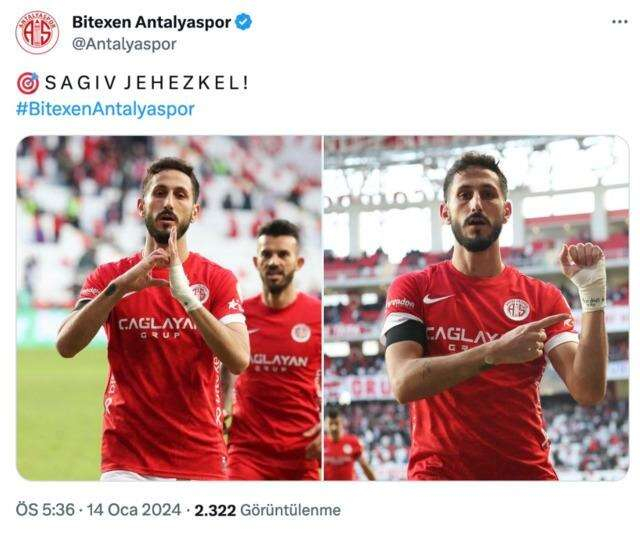Open the Bitexen Antalyaspor display name

[151, 22]
